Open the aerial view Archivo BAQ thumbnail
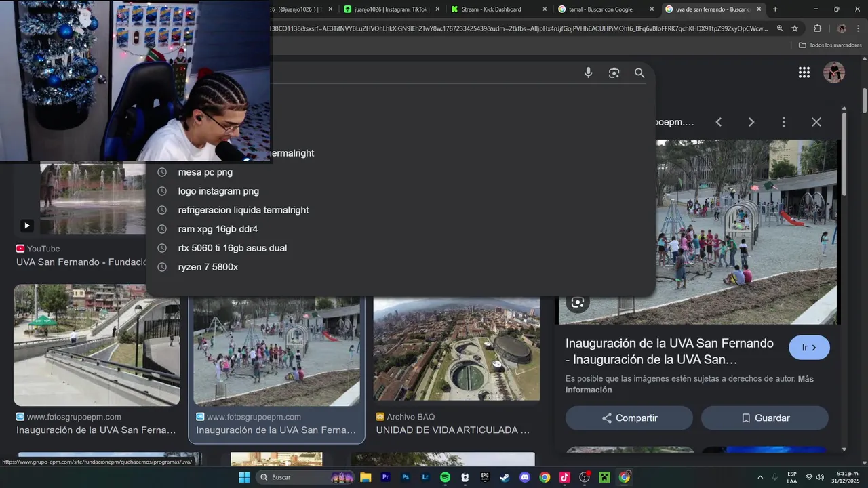Viewport: 868px width, 488px height. point(456,348)
